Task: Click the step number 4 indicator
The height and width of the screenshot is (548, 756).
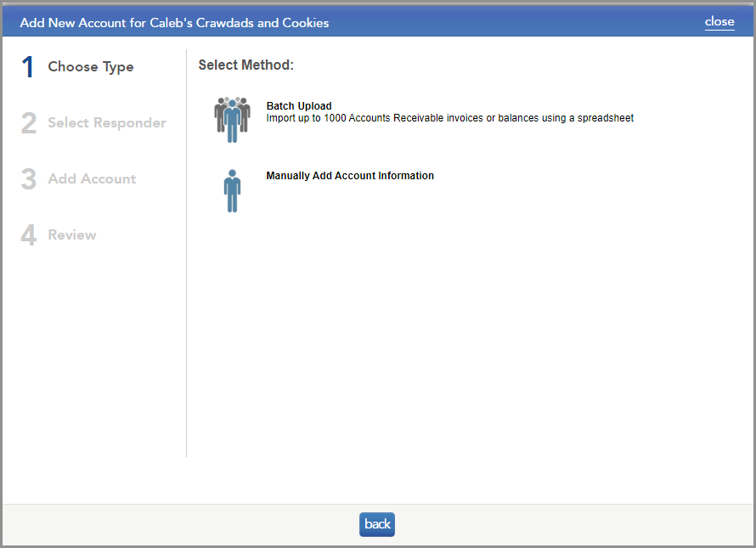Action: [x=28, y=234]
